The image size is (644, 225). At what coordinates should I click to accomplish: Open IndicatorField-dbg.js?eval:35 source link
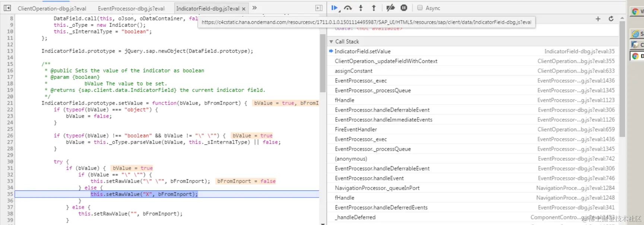pyautogui.click(x=580, y=51)
